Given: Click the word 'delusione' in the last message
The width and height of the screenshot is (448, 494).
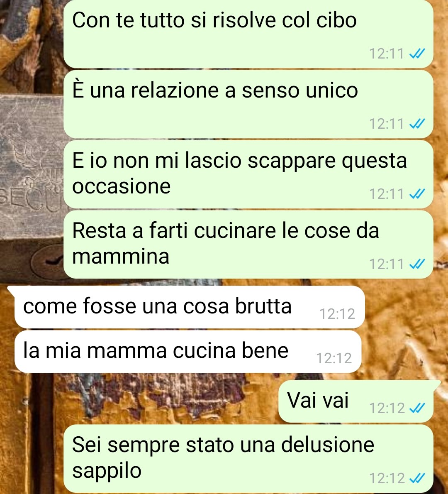Looking at the screenshot, I should (x=328, y=445).
